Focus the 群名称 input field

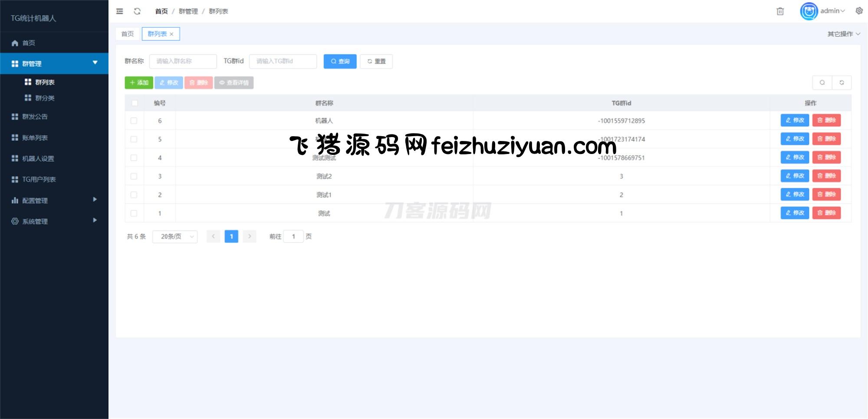tap(183, 61)
